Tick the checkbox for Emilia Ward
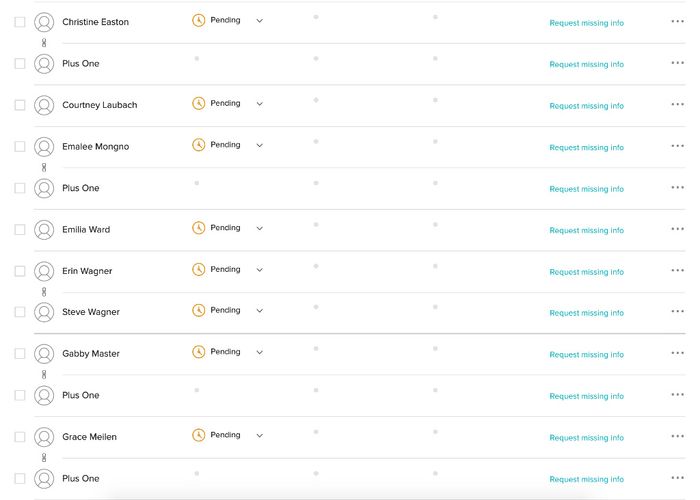 point(20,229)
